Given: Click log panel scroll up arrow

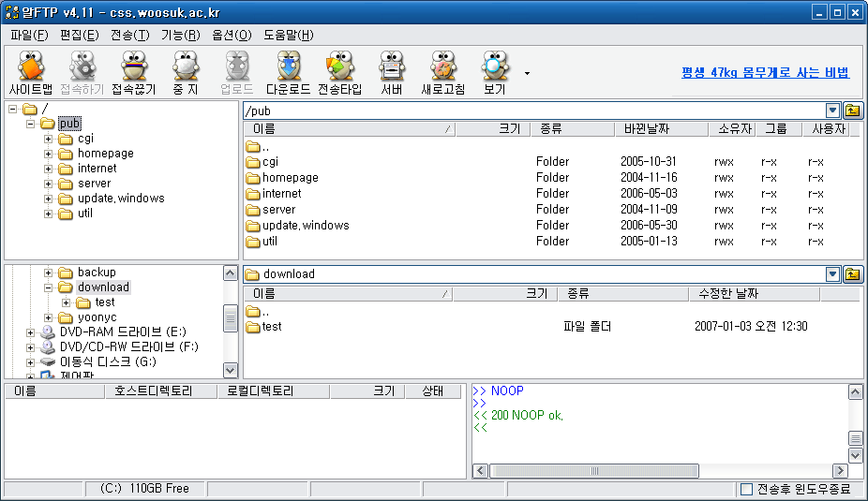Looking at the screenshot, I should [855, 392].
